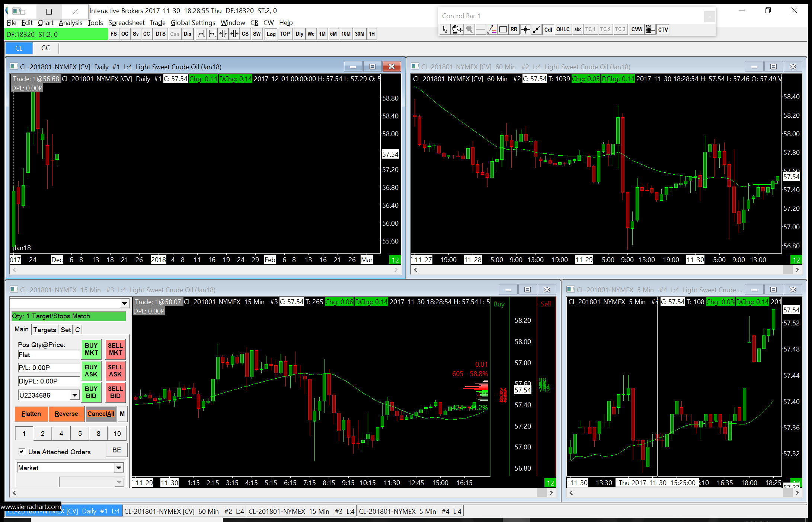The height and width of the screenshot is (522, 812).
Task: Click the second bar-spacing arrows icon
Action: click(212, 34)
